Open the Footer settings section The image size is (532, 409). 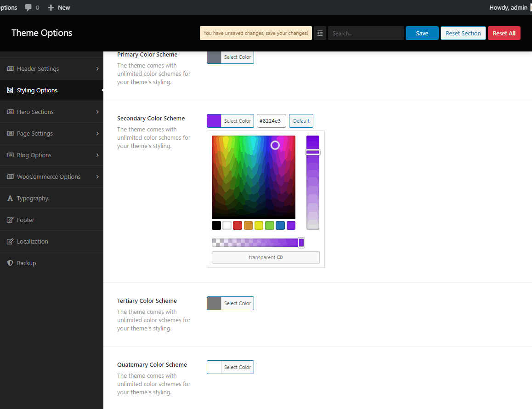coord(51,220)
